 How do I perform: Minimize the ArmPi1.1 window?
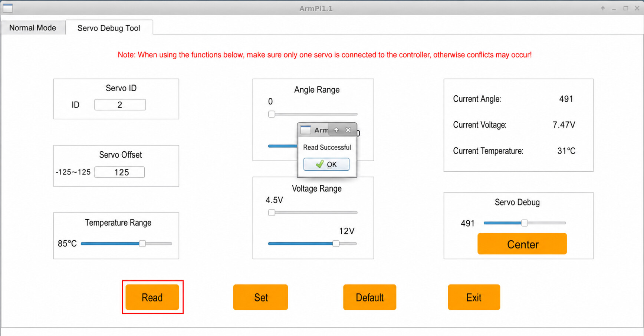click(x=614, y=8)
